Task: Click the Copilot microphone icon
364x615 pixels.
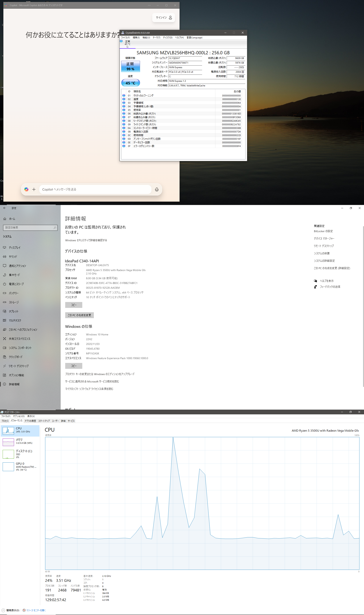Action: (x=157, y=189)
